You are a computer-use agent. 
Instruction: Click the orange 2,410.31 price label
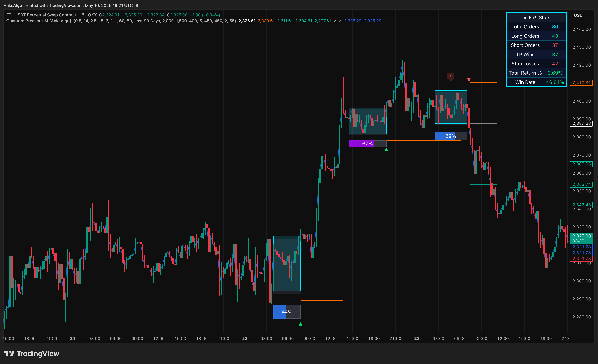(581, 83)
